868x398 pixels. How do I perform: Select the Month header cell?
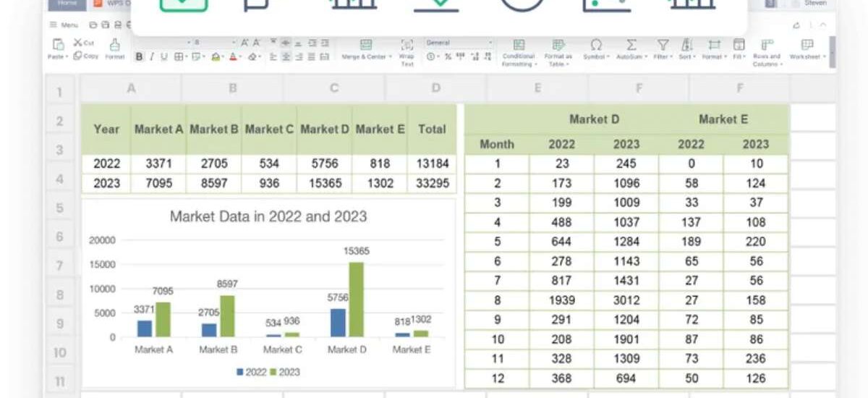tap(497, 144)
